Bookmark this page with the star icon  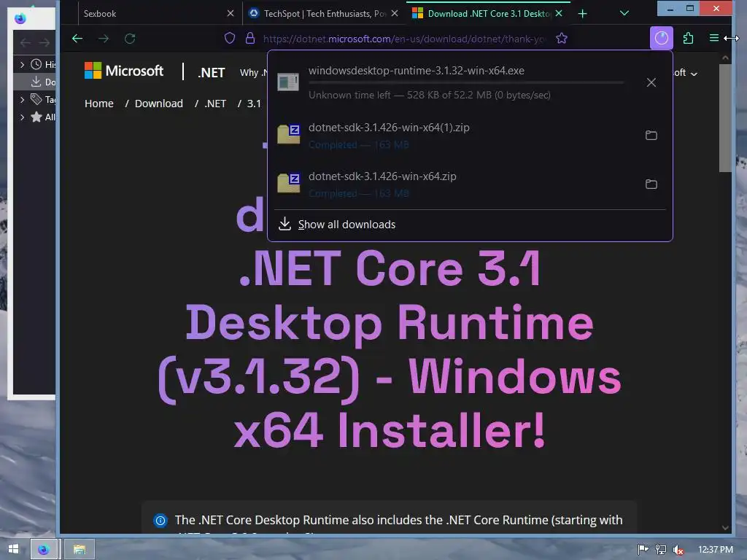pyautogui.click(x=562, y=39)
